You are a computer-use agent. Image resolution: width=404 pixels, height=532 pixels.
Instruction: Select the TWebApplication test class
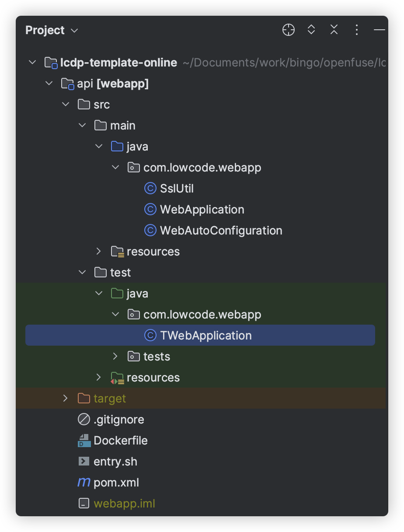click(205, 336)
